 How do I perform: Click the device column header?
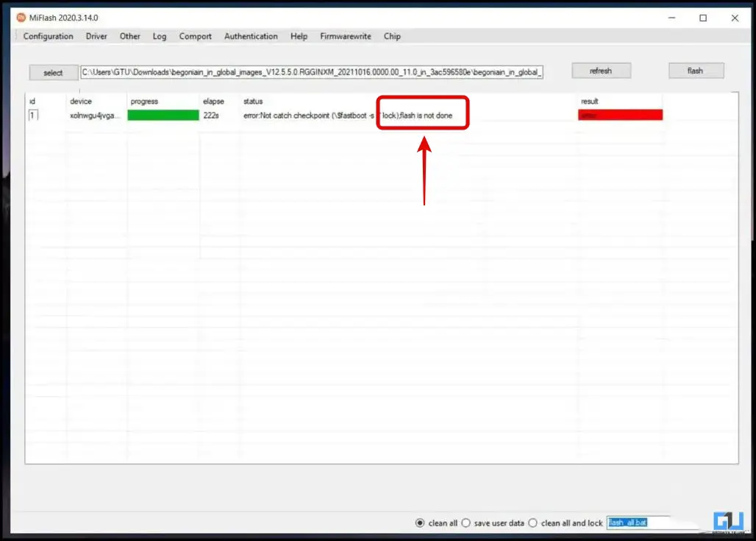pyautogui.click(x=80, y=102)
